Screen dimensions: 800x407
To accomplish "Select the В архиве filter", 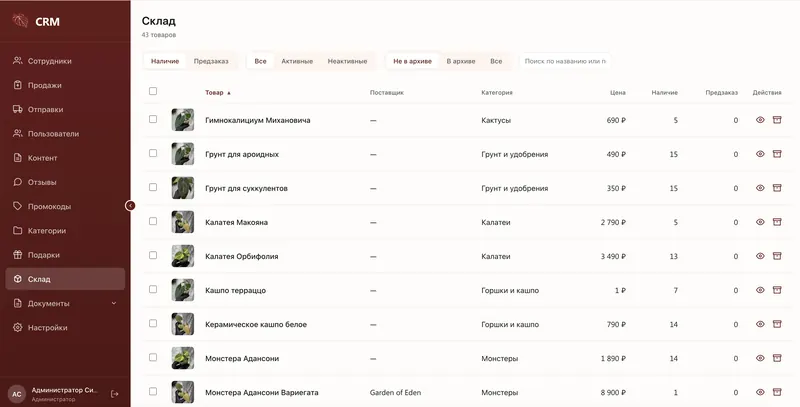I will tap(461, 61).
